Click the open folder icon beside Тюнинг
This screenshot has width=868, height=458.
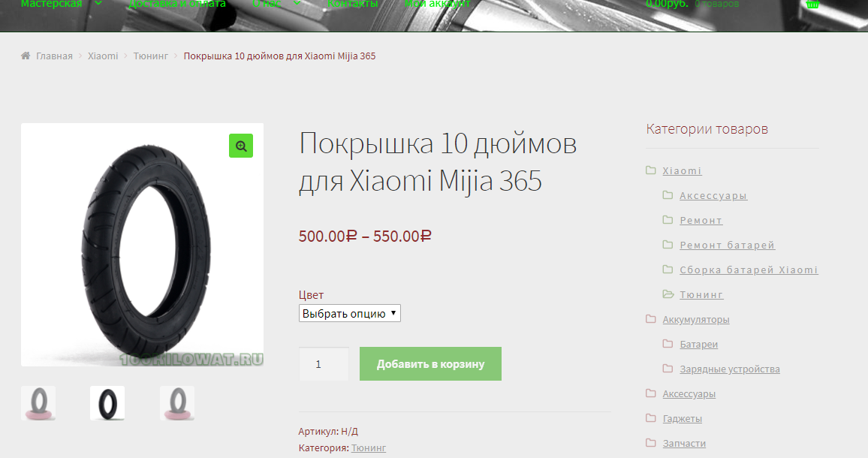coord(668,294)
